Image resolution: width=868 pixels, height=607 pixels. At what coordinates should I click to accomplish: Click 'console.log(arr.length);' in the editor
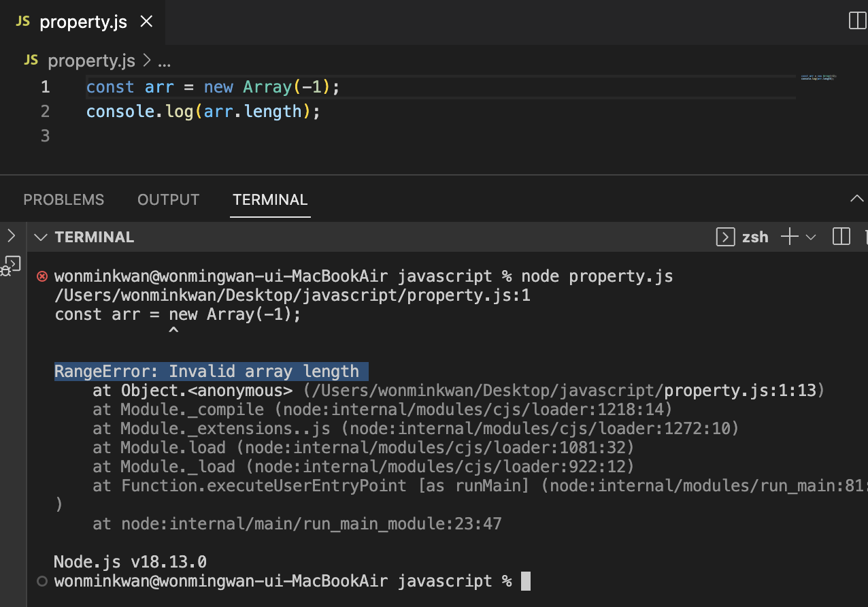point(203,111)
